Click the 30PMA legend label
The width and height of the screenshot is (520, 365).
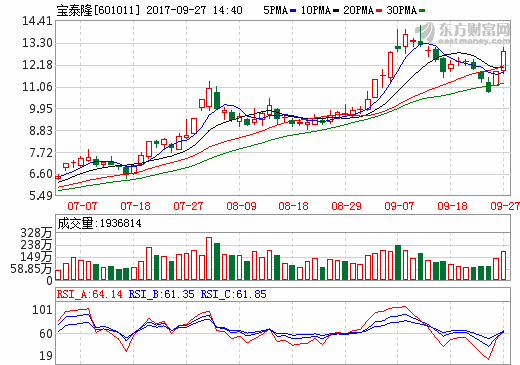(x=402, y=10)
